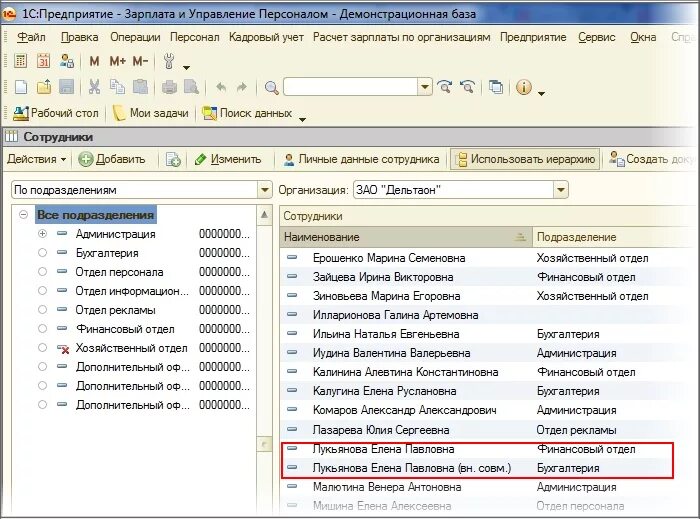Click the magnifier find icon
This screenshot has height=519, width=700.
[x=271, y=87]
